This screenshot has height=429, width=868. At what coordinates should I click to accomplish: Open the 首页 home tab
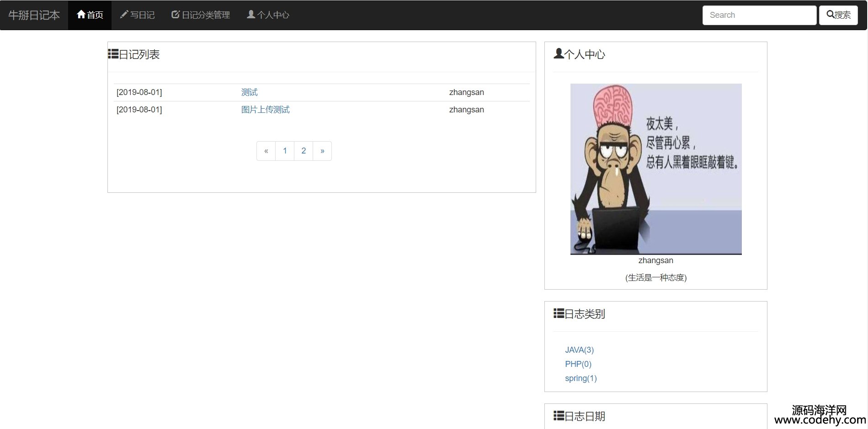(90, 15)
